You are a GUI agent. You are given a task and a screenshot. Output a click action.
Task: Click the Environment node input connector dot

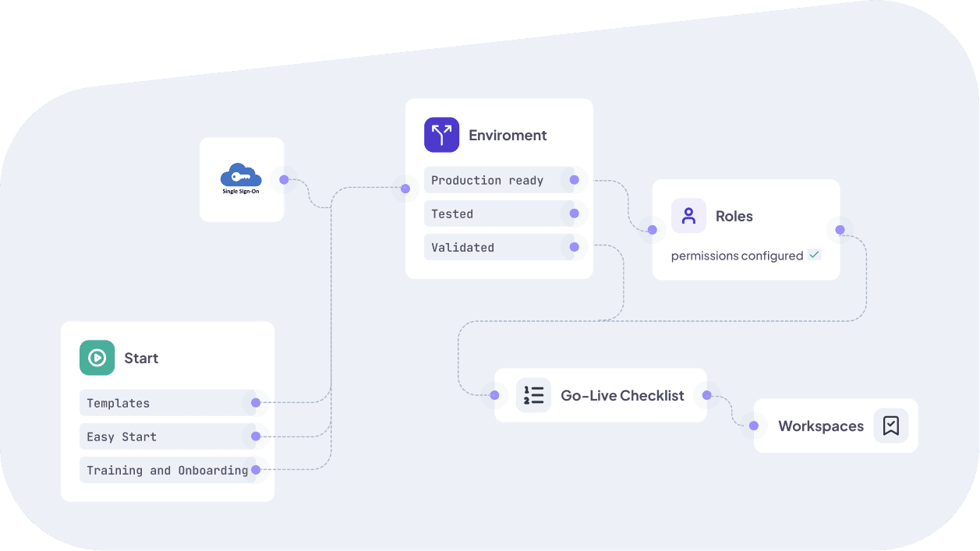(x=405, y=189)
